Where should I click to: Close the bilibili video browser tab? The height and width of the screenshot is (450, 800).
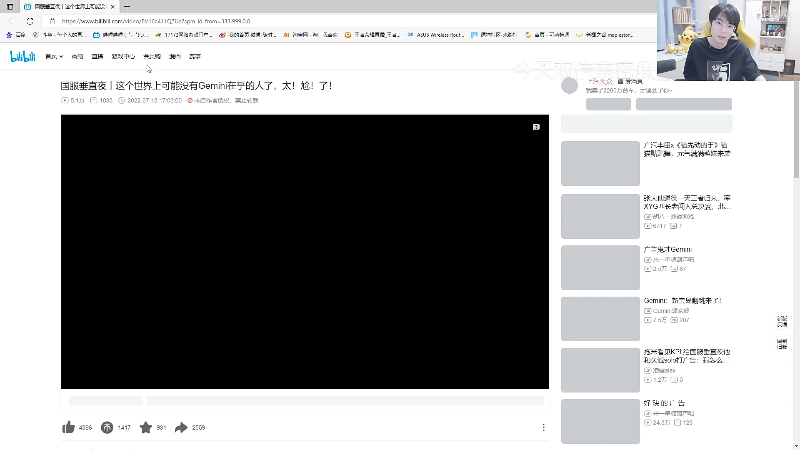click(x=113, y=7)
